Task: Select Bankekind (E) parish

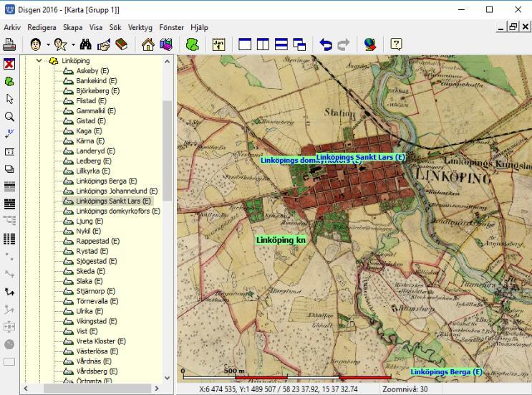Action: pos(97,81)
